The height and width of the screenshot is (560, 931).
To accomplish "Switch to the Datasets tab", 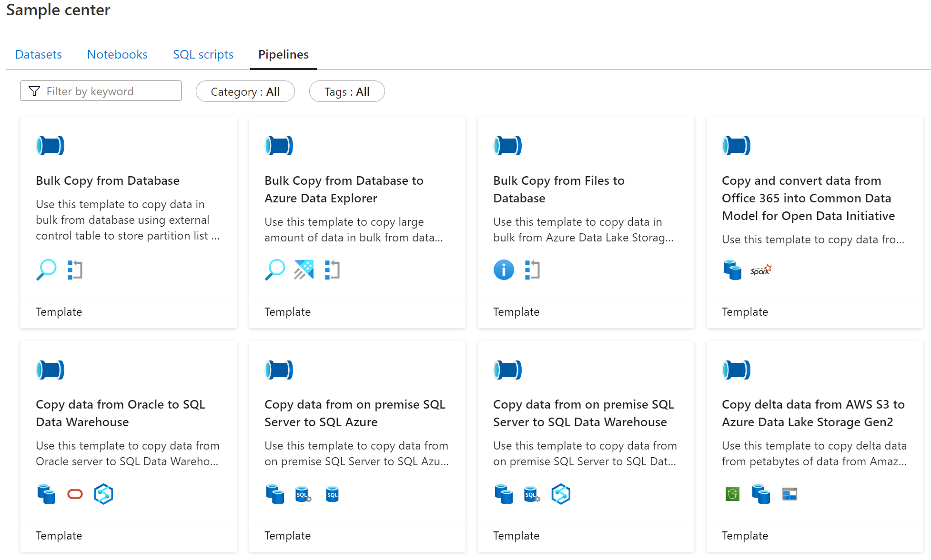I will click(39, 54).
